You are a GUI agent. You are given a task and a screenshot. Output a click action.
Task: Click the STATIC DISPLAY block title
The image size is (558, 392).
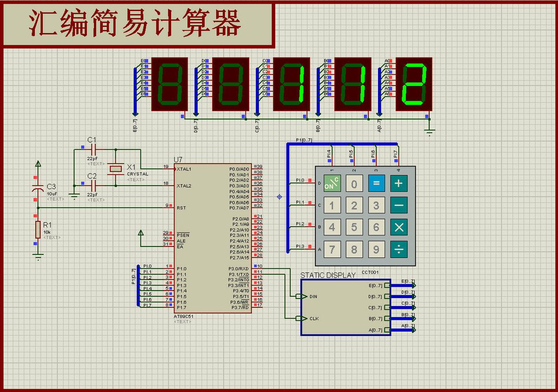point(328,275)
